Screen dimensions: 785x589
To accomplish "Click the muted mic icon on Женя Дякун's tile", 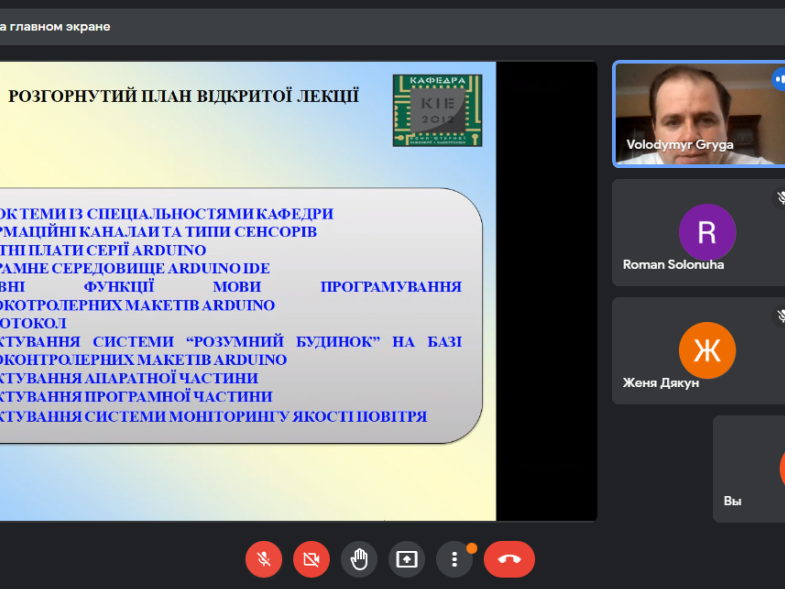I will 780,316.
